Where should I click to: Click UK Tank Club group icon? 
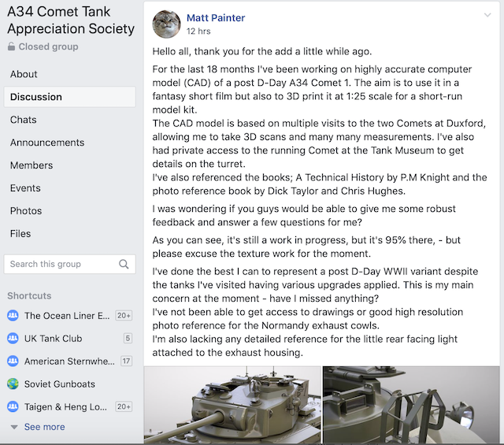(13, 339)
